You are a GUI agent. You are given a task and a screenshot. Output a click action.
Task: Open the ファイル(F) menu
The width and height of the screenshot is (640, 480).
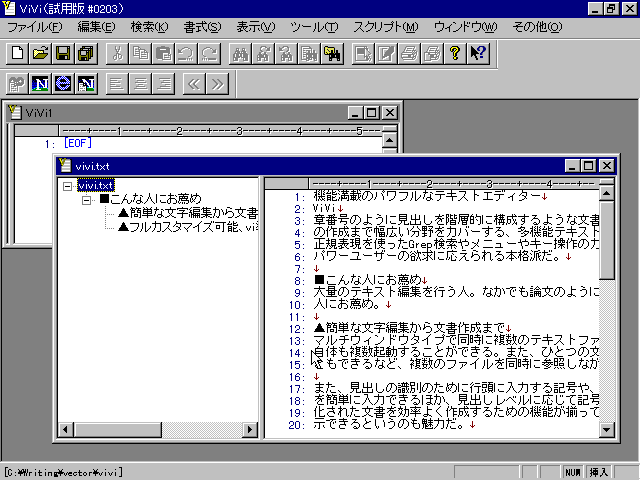click(x=35, y=27)
